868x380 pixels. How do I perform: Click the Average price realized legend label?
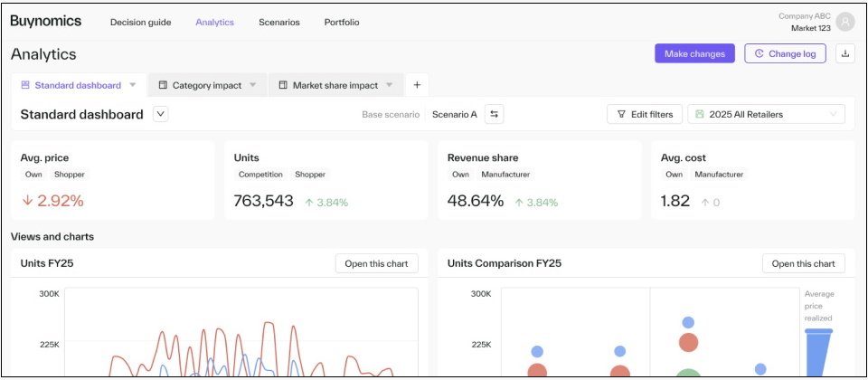coord(819,306)
